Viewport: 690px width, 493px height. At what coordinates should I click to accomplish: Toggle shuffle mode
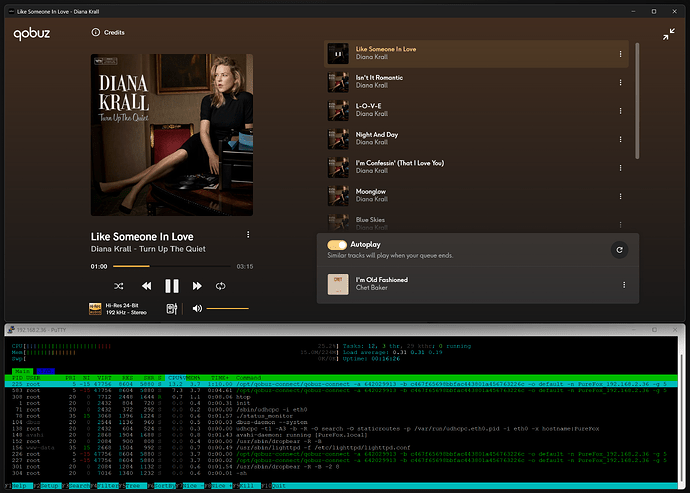117,286
